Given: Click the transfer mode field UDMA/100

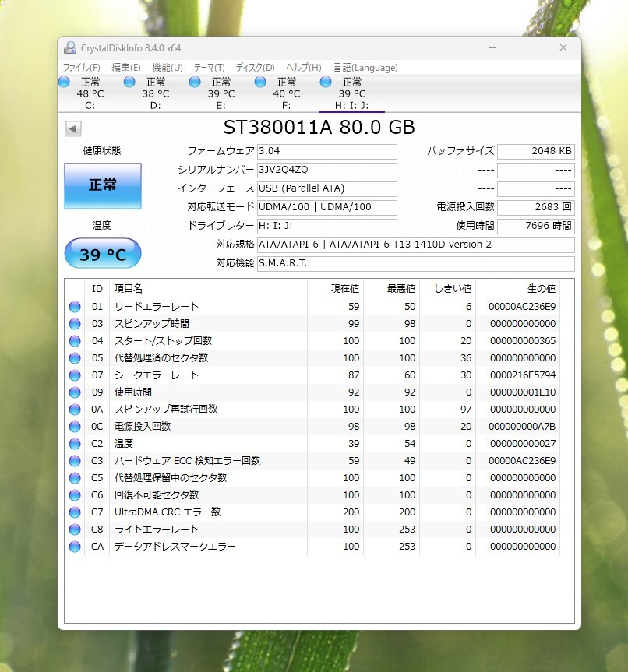Looking at the screenshot, I should 327,207.
